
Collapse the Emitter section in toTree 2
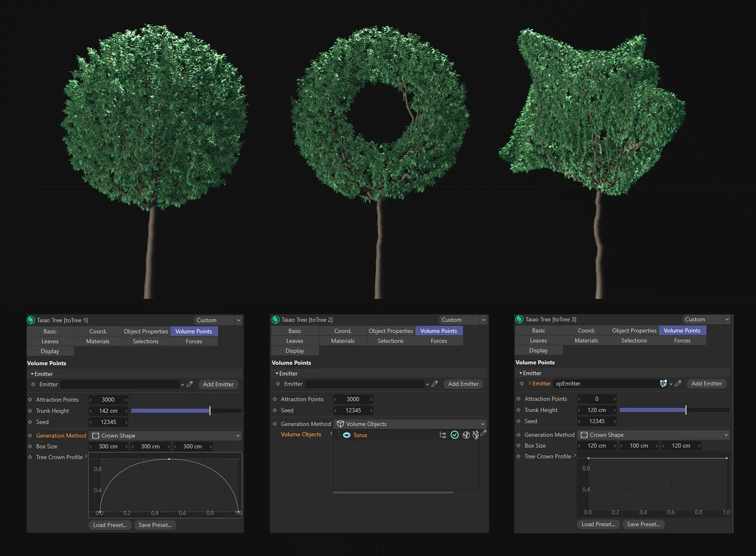(277, 373)
